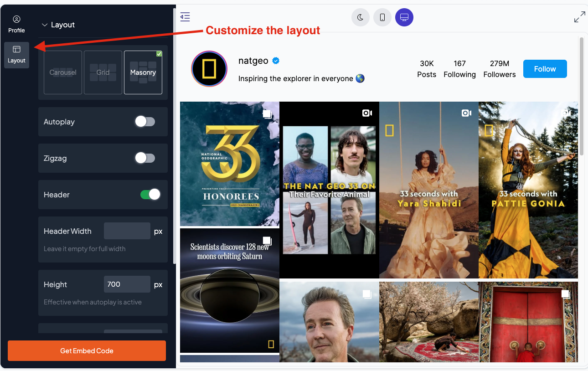Collapse the Layout section chevron
This screenshot has width=588, height=371.
point(45,25)
